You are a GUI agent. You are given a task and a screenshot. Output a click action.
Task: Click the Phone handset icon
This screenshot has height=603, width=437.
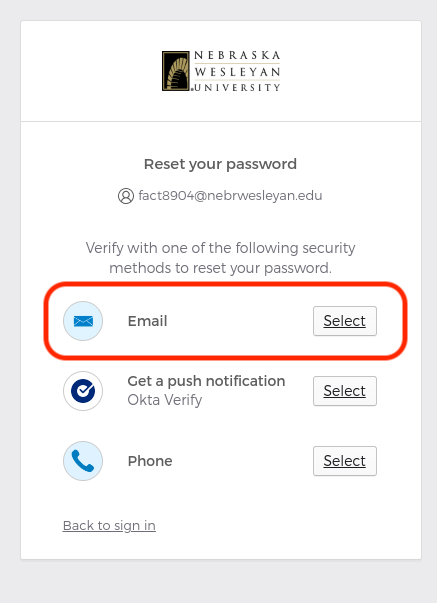coord(83,461)
